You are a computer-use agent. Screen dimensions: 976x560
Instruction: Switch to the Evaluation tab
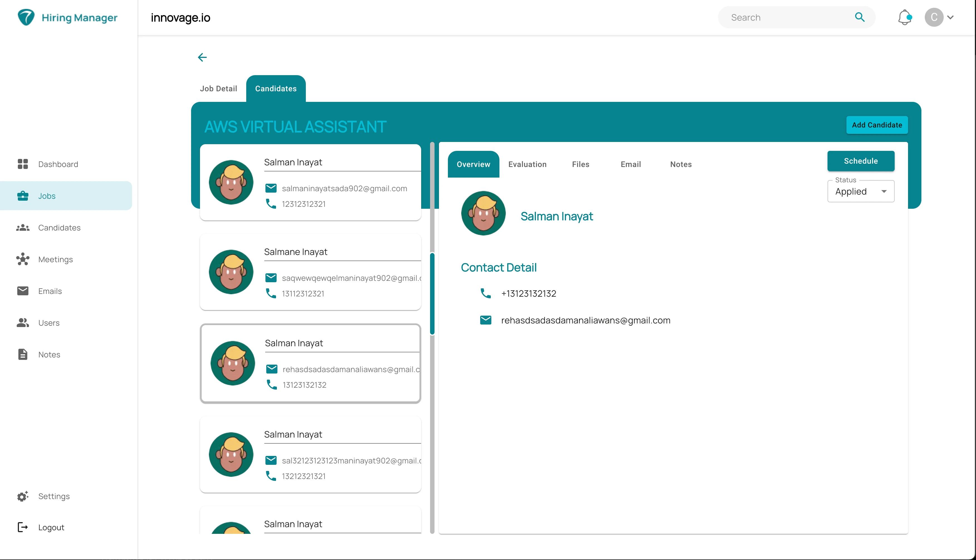pyautogui.click(x=527, y=164)
